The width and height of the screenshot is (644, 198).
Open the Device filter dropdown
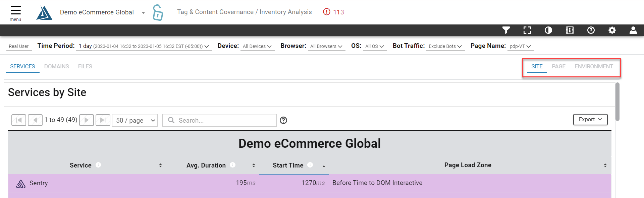pyautogui.click(x=257, y=46)
